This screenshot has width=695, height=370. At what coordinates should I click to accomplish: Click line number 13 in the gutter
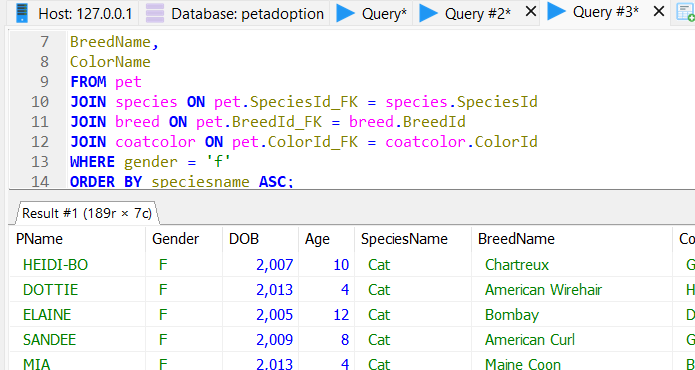40,162
